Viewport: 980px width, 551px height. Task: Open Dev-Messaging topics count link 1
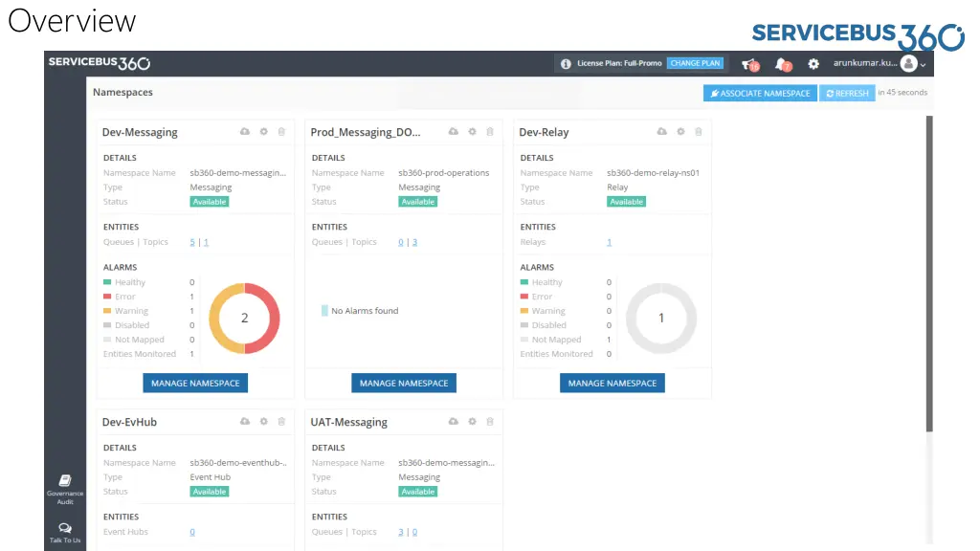206,242
